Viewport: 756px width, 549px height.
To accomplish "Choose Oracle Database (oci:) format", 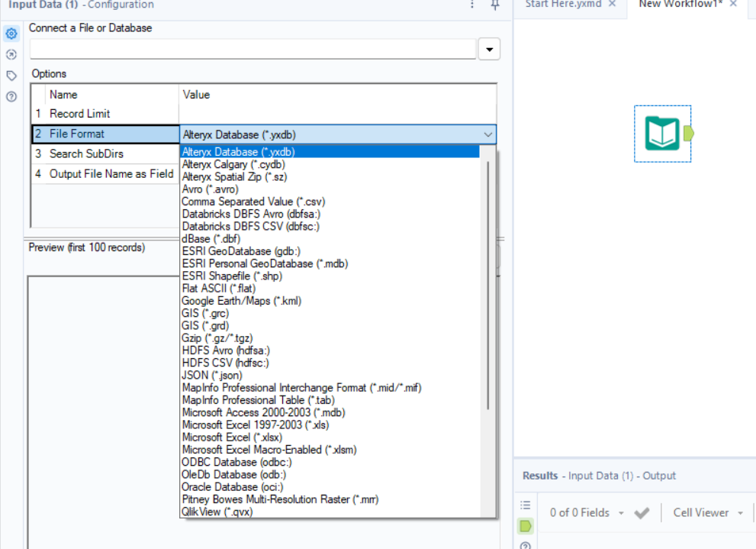I will click(x=330, y=487).
